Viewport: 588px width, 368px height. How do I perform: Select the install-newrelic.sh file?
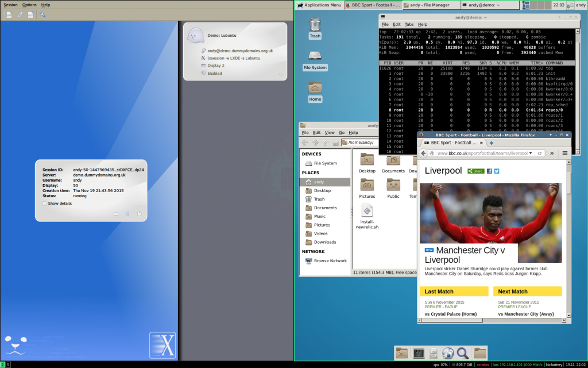click(367, 216)
